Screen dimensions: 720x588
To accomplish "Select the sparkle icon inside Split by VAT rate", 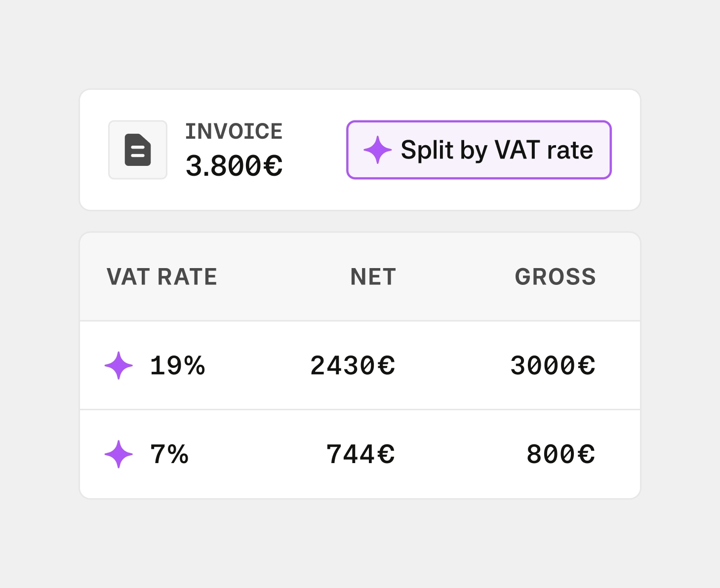I will coord(377,150).
